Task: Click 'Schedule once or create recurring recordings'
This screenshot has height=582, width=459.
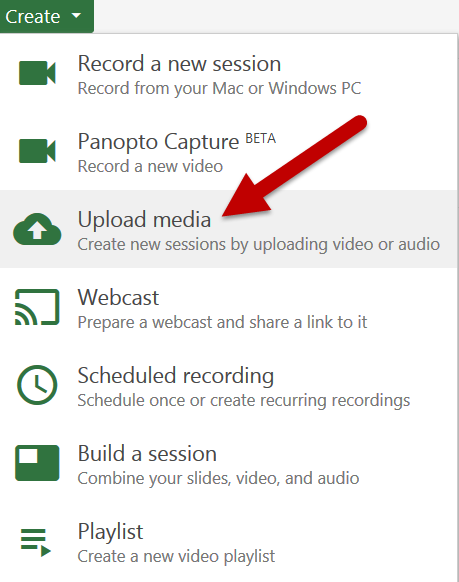Action: 244,400
